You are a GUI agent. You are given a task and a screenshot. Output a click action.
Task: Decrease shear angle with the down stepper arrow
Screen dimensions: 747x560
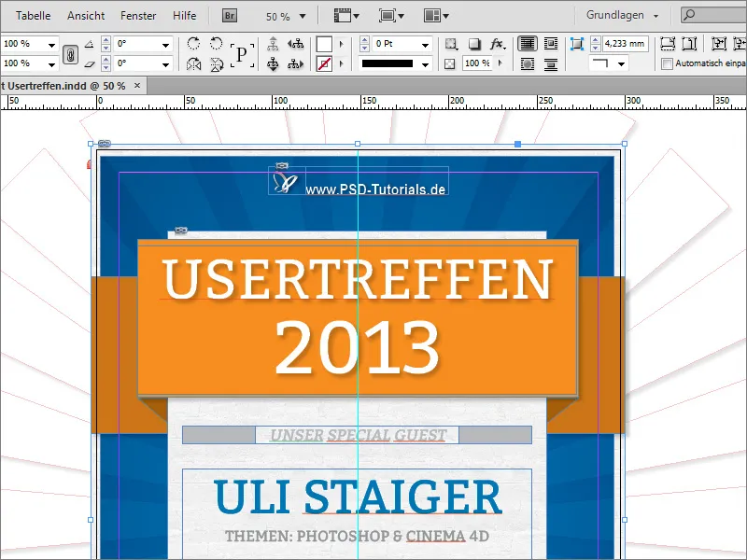point(106,67)
